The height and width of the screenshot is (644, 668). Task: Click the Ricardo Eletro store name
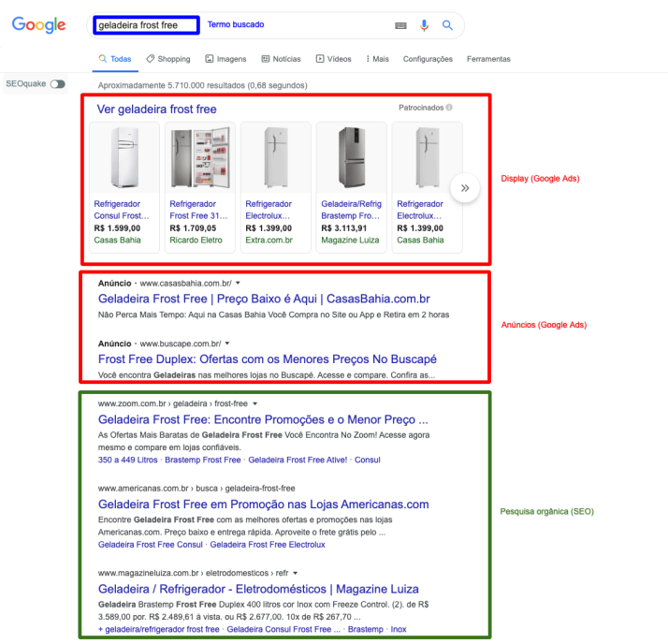point(196,240)
